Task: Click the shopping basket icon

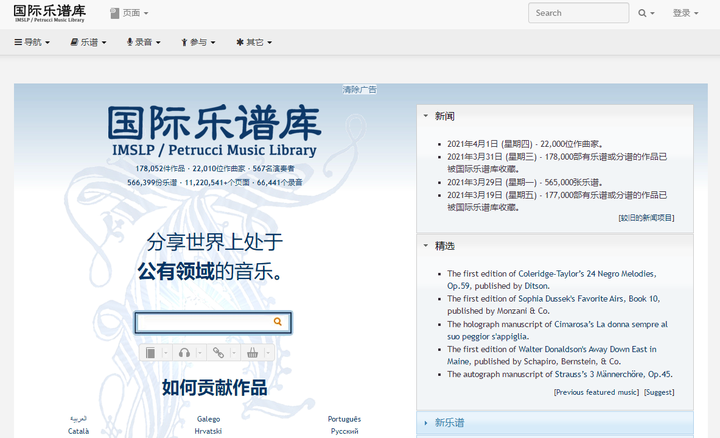Action: (x=252, y=353)
